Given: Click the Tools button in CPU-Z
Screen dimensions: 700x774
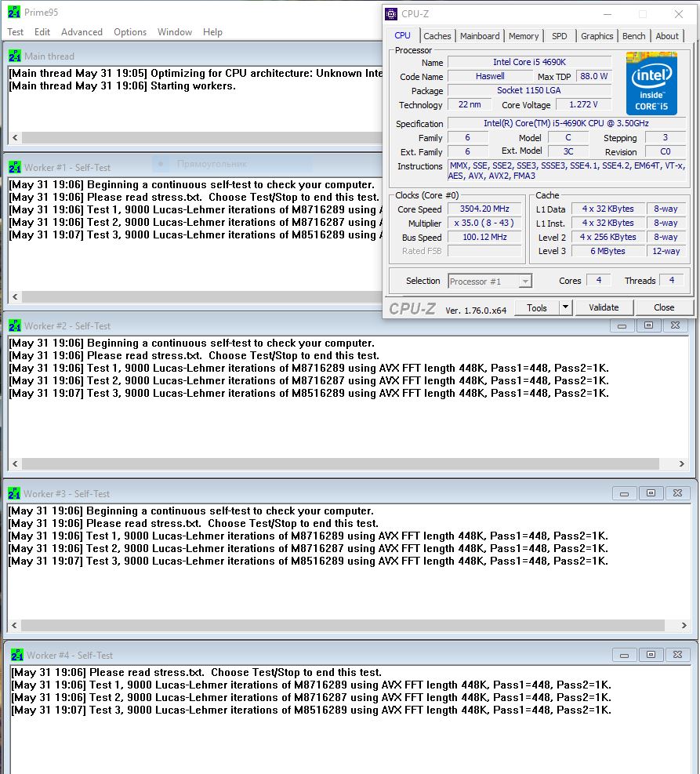Looking at the screenshot, I should point(537,308).
